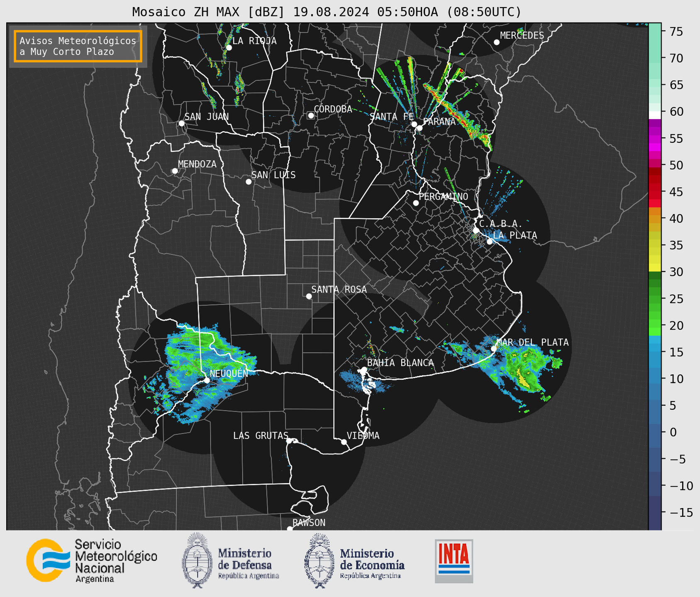Click the Mercedes city marker dot
This screenshot has width=700, height=597.
pyautogui.click(x=497, y=42)
